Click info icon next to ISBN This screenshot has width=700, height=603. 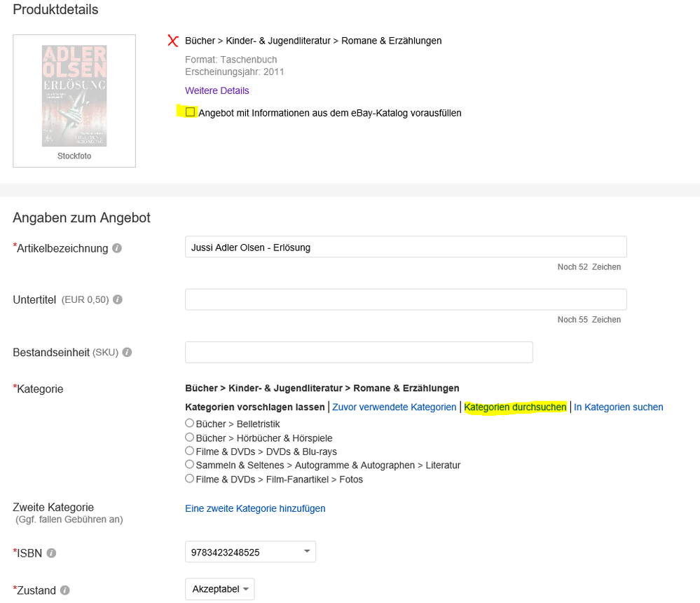click(x=52, y=553)
